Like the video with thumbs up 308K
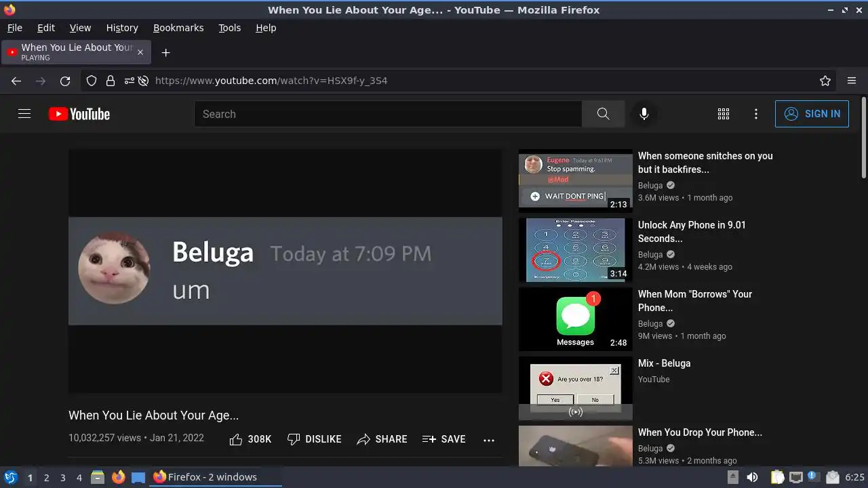 [250, 439]
